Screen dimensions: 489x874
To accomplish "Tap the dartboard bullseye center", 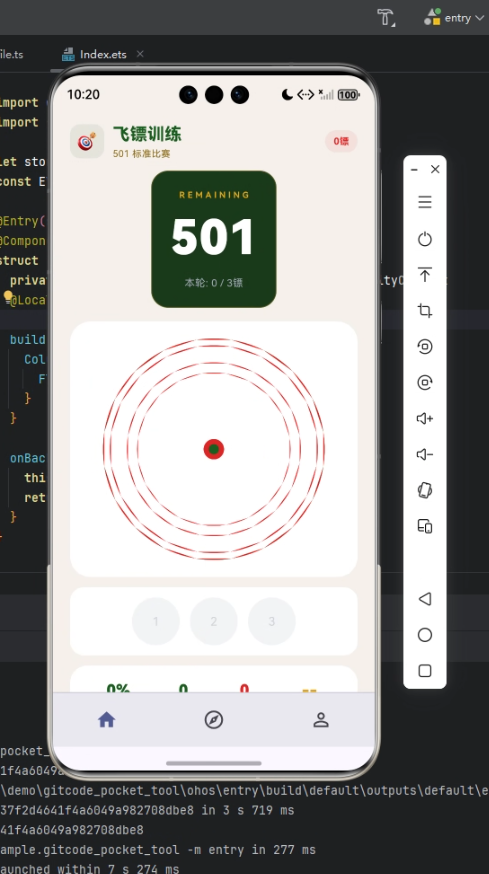I will point(214,449).
